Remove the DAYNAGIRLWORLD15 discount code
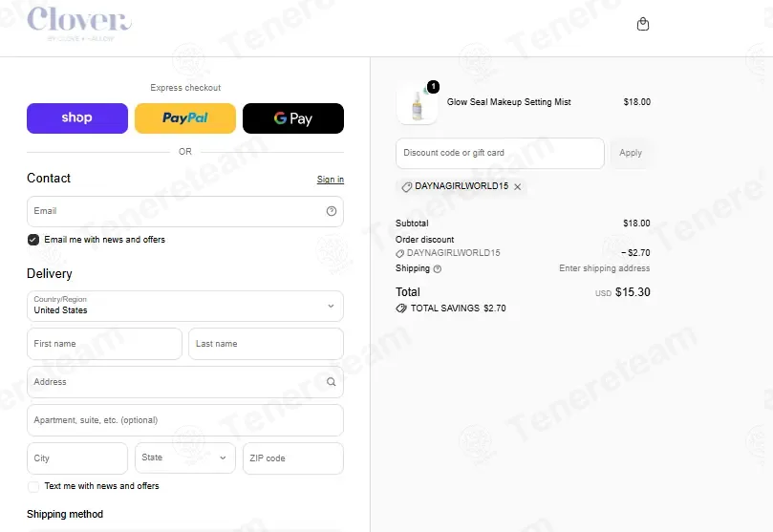Screen dimensions: 773x532 (518, 186)
